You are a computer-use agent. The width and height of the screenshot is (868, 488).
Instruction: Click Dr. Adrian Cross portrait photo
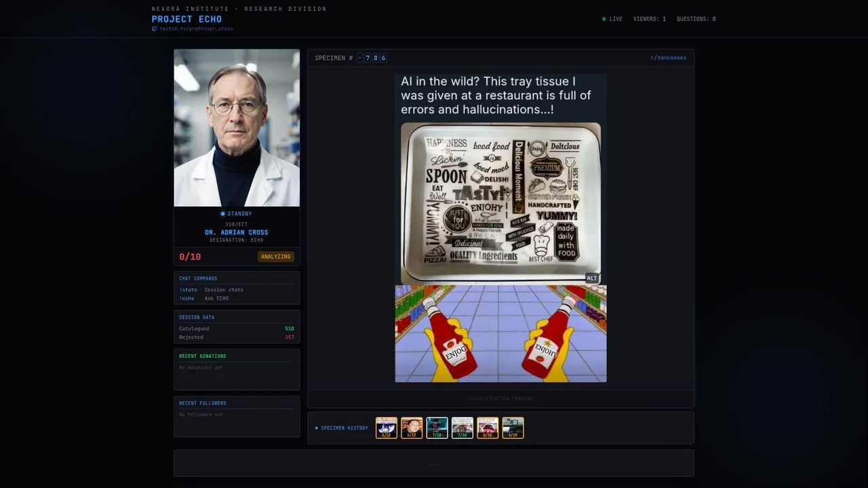point(237,127)
